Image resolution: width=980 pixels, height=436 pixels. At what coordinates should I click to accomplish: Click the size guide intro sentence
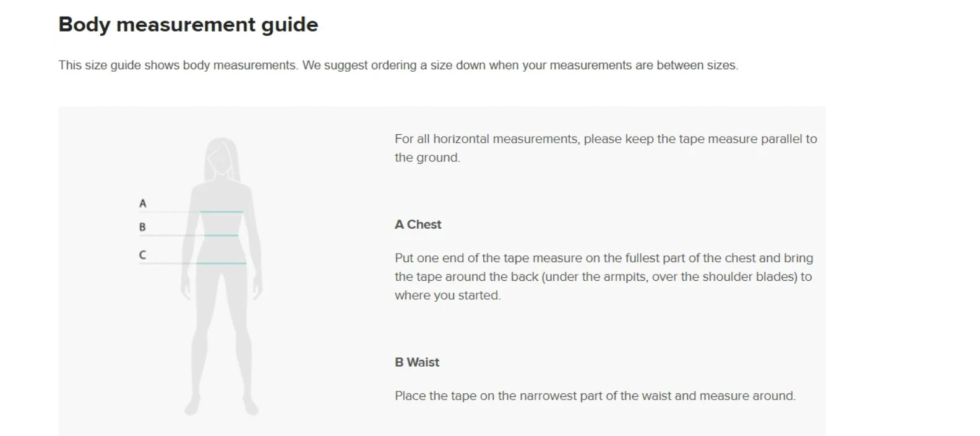pos(398,66)
